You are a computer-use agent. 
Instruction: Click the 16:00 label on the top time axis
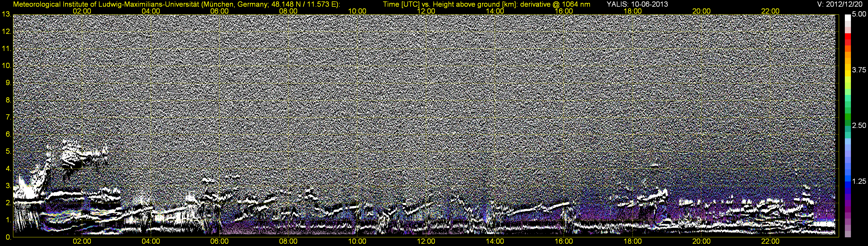tap(564, 11)
